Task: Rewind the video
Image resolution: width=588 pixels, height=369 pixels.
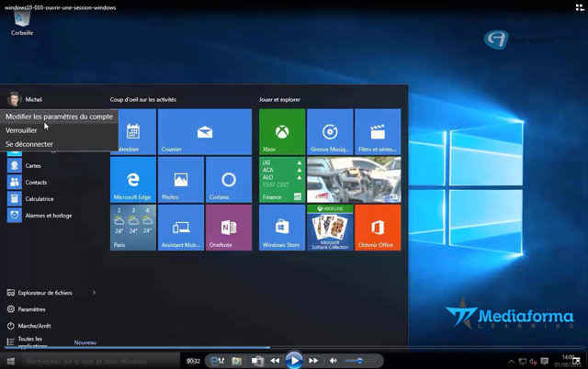Action: click(x=275, y=361)
